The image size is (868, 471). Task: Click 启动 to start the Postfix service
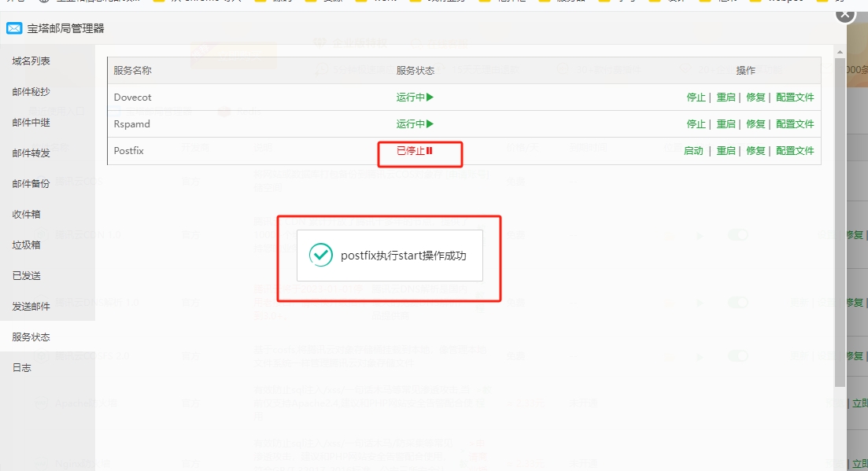pos(693,150)
